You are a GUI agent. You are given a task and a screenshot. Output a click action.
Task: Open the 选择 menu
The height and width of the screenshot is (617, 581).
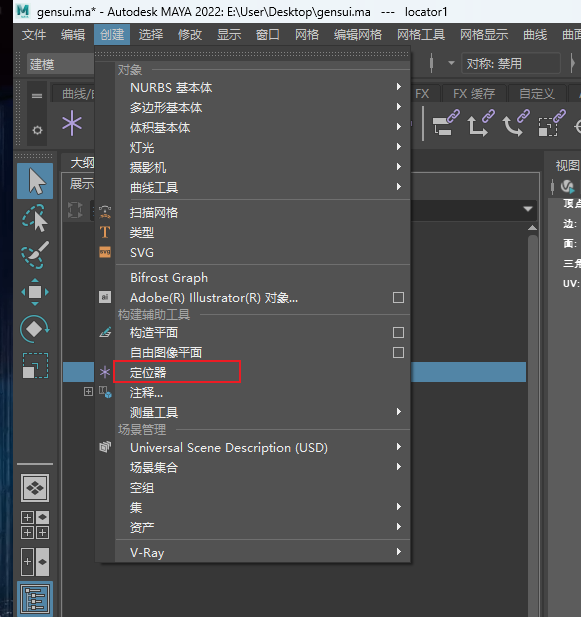tap(151, 35)
